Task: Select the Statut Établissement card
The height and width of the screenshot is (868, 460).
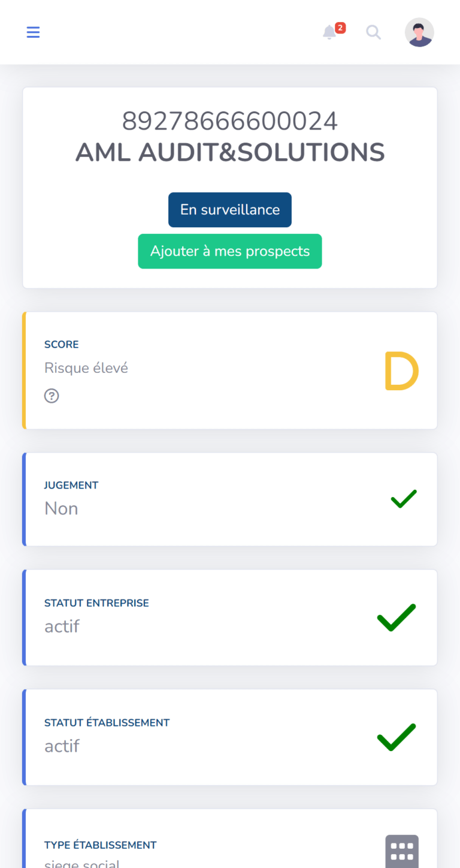Action: 230,737
